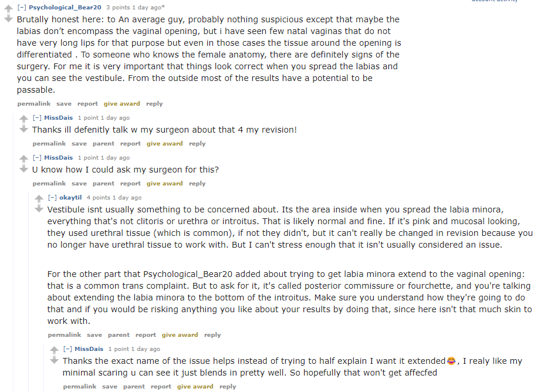Collapse MissDais 'U know how' comment

pos(37,157)
